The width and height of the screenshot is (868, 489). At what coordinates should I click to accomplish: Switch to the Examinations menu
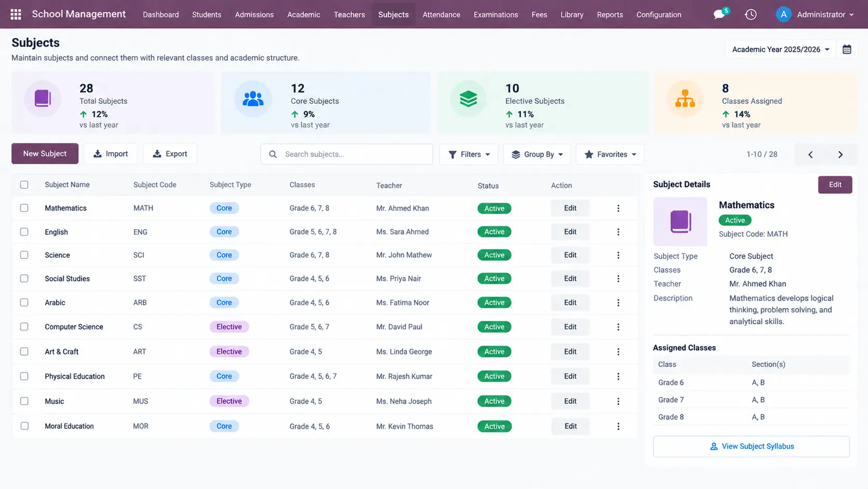[x=496, y=15]
